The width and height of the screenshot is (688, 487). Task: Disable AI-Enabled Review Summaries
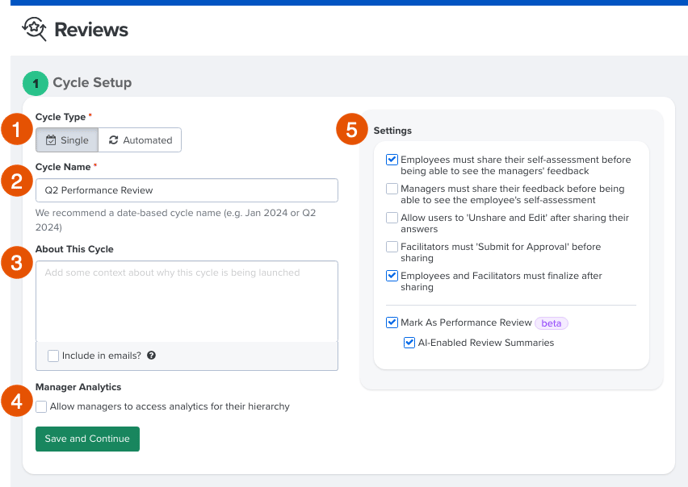click(409, 343)
